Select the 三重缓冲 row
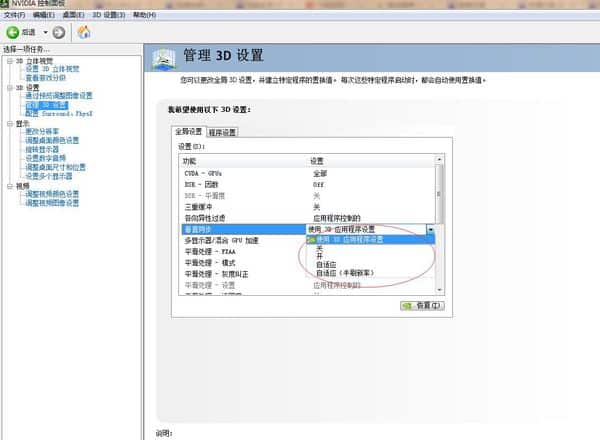 [x=308, y=207]
